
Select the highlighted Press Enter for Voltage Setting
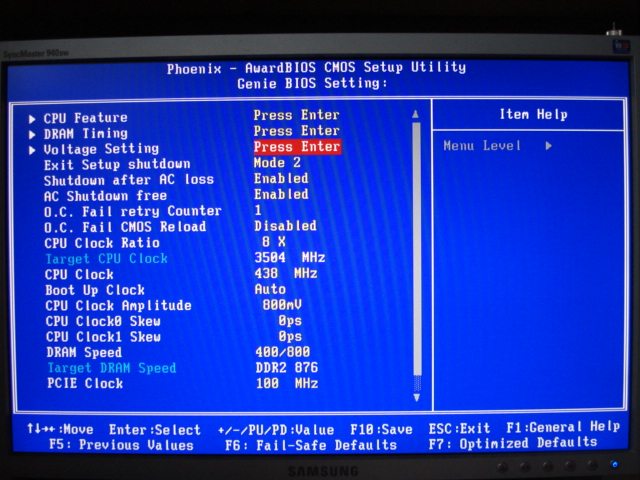coord(297,147)
